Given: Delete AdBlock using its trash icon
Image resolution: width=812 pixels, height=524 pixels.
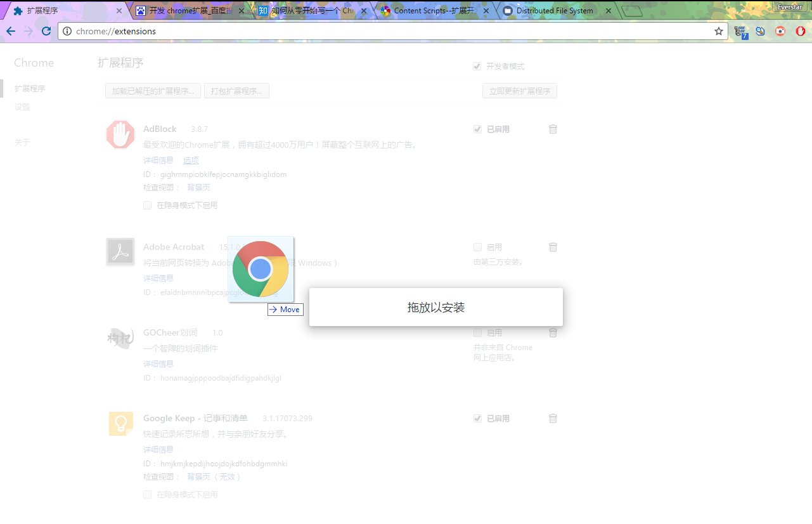Looking at the screenshot, I should coord(553,129).
